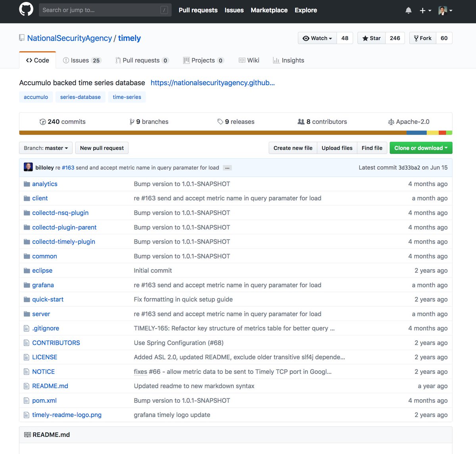476x454 pixels.
Task: Open the Branch: master dropdown
Action: [46, 148]
